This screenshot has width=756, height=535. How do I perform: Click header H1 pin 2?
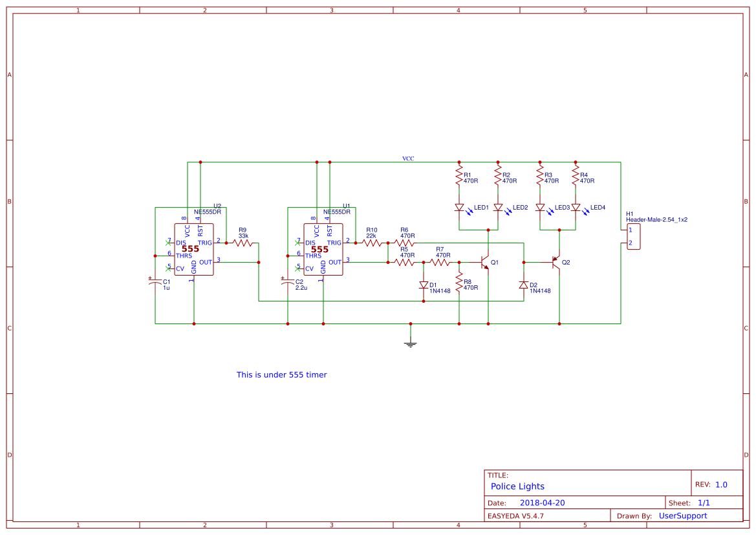630,243
